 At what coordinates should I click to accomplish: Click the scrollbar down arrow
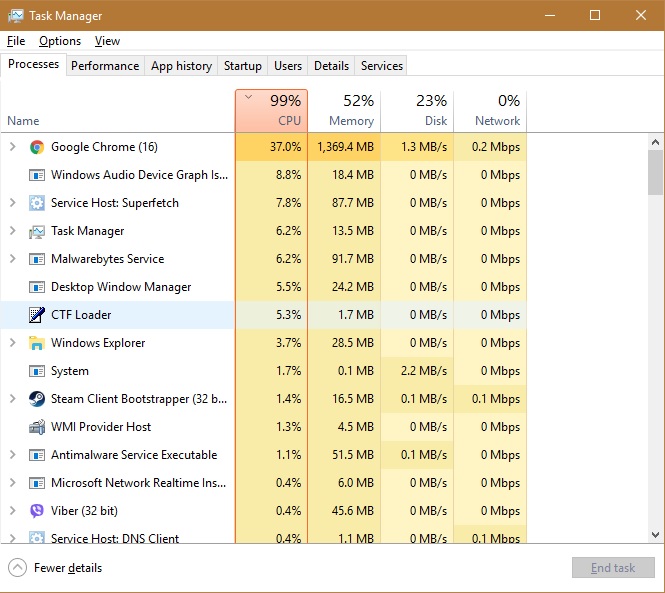pyautogui.click(x=655, y=535)
